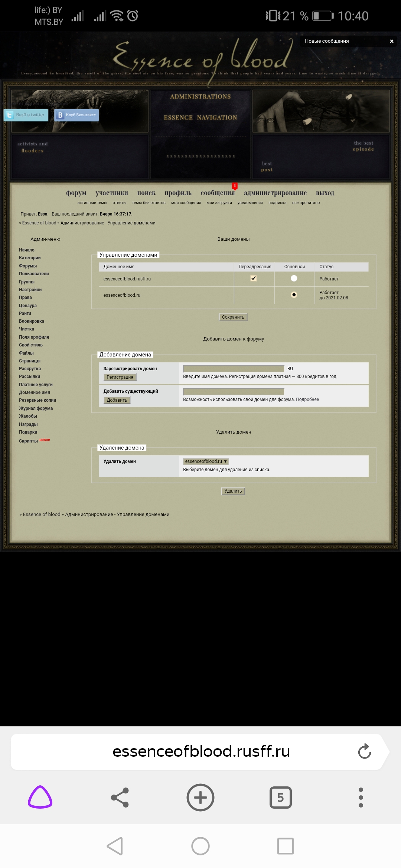401x868 pixels.
Task: Open Раскрутка in admin menu
Action: [30, 369]
